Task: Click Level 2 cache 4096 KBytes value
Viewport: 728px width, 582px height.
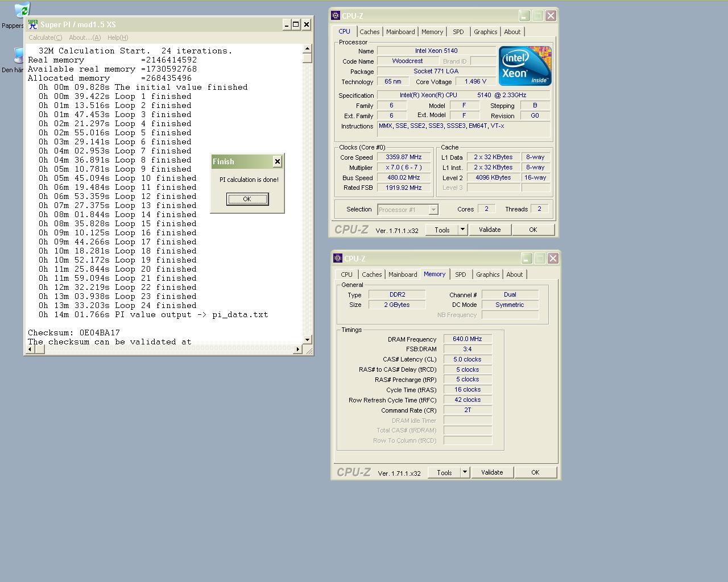Action: pyautogui.click(x=493, y=177)
